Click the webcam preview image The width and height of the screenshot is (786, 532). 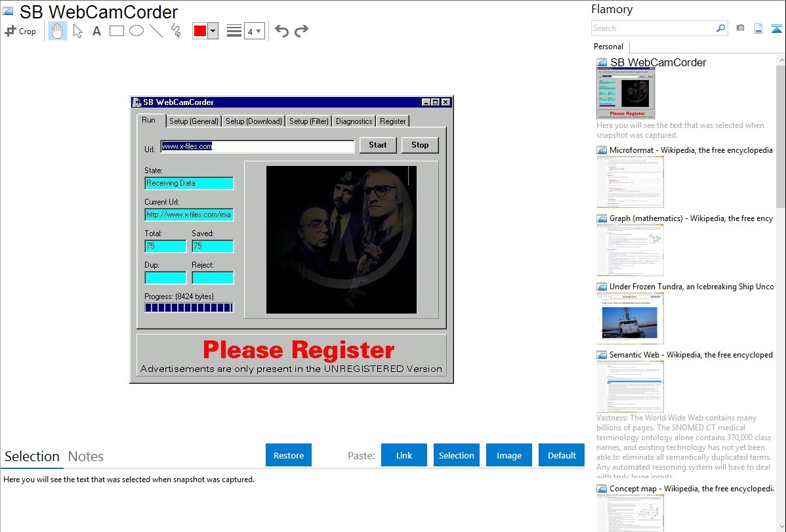[x=341, y=239]
